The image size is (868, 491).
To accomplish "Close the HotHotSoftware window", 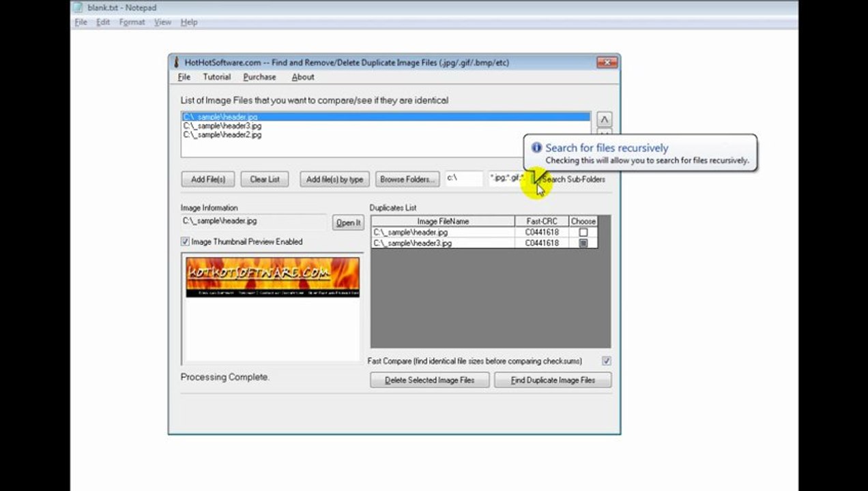I will (x=607, y=63).
